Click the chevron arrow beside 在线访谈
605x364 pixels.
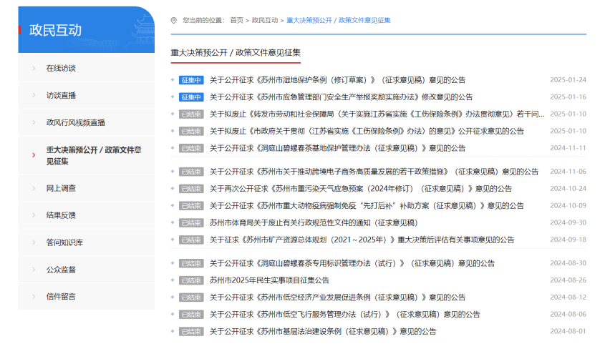point(34,68)
